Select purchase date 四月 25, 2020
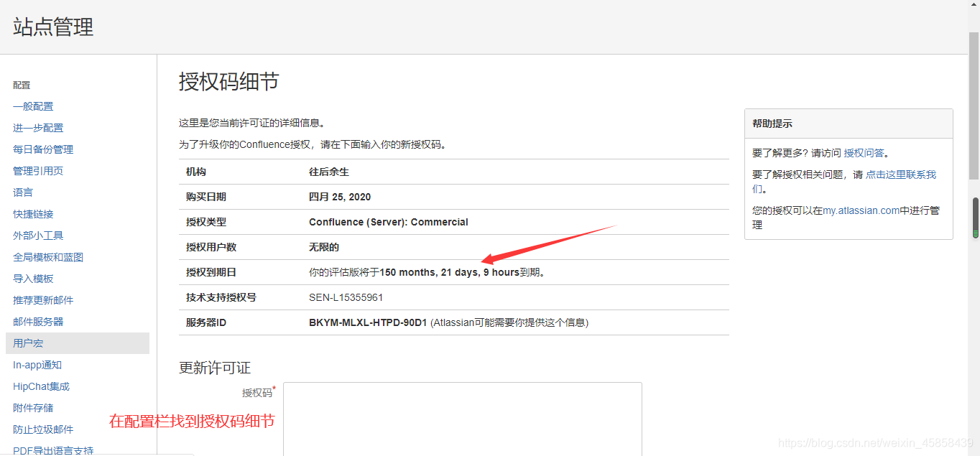This screenshot has width=980, height=456. tap(340, 197)
